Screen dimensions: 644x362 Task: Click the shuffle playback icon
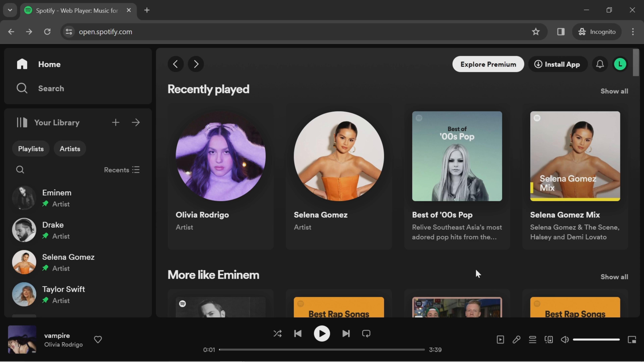278,334
